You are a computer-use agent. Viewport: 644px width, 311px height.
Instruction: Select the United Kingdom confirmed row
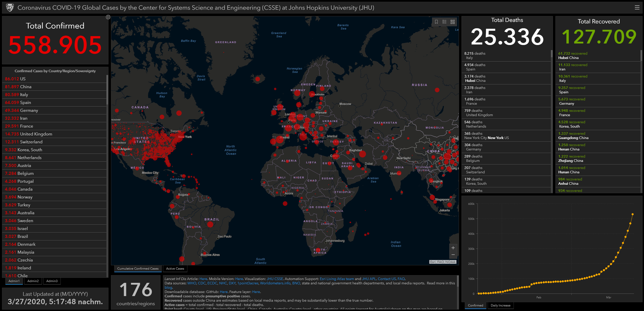[x=55, y=134]
